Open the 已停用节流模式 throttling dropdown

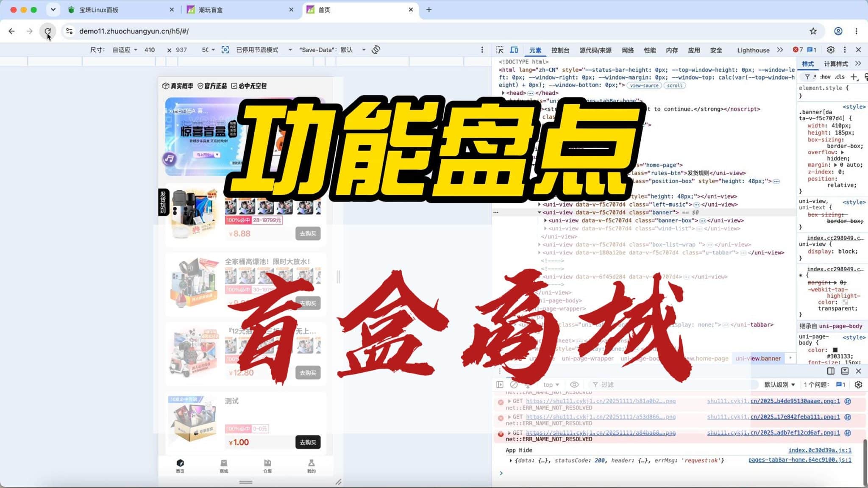pyautogui.click(x=264, y=50)
